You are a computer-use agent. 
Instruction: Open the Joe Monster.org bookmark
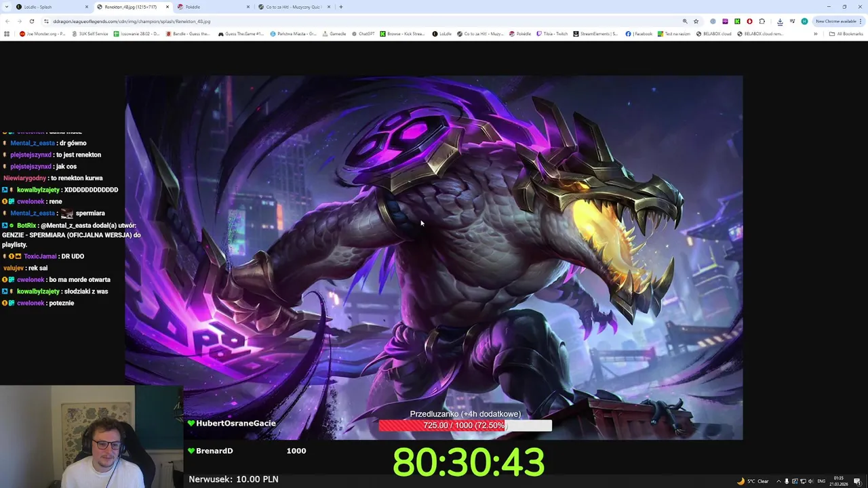point(43,33)
